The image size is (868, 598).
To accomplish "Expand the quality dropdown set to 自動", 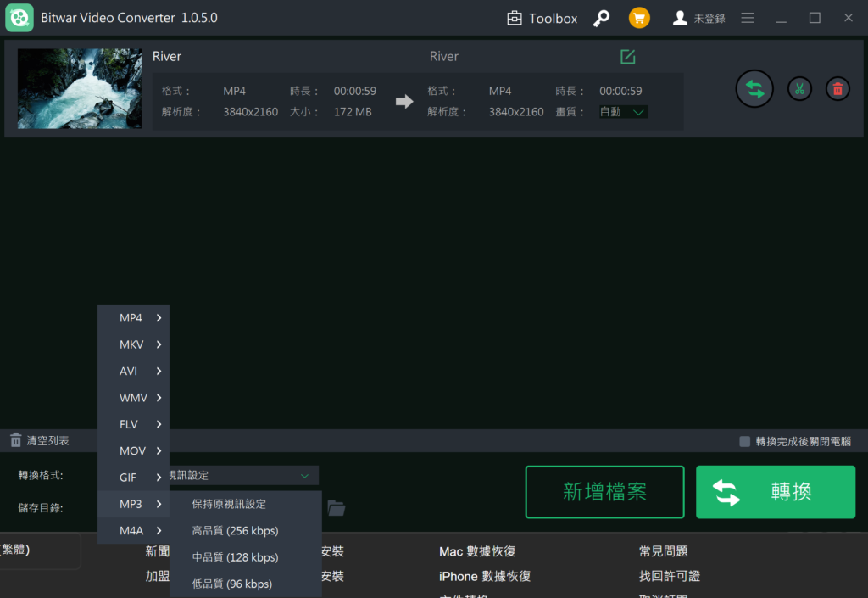I will coord(623,112).
